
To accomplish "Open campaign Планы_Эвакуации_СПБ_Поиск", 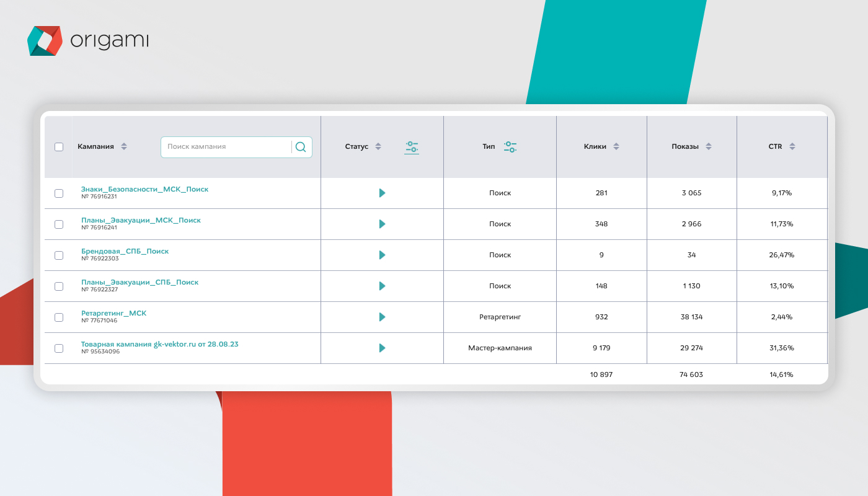I will point(139,282).
